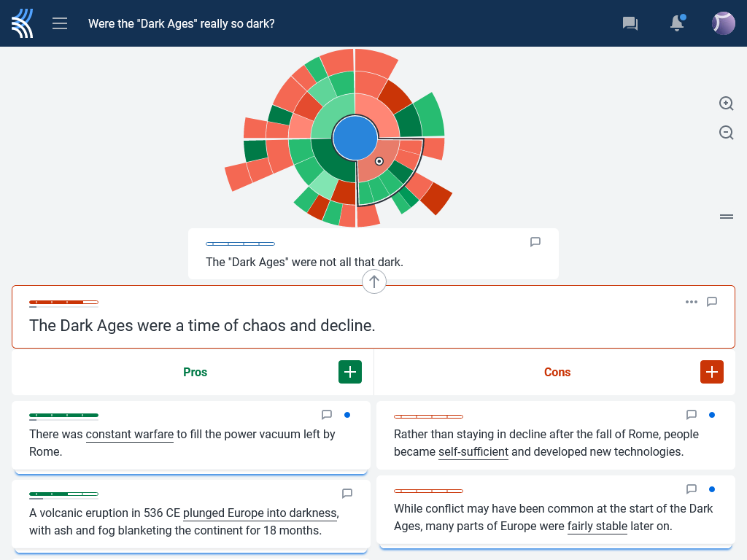
Task: Click the Kialo logo icon
Action: (23, 23)
